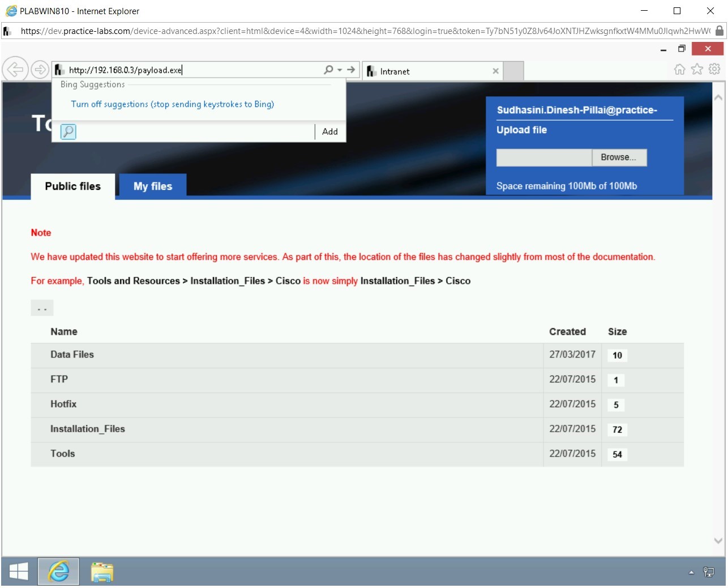Click the '..' parent directory control

coord(42,308)
